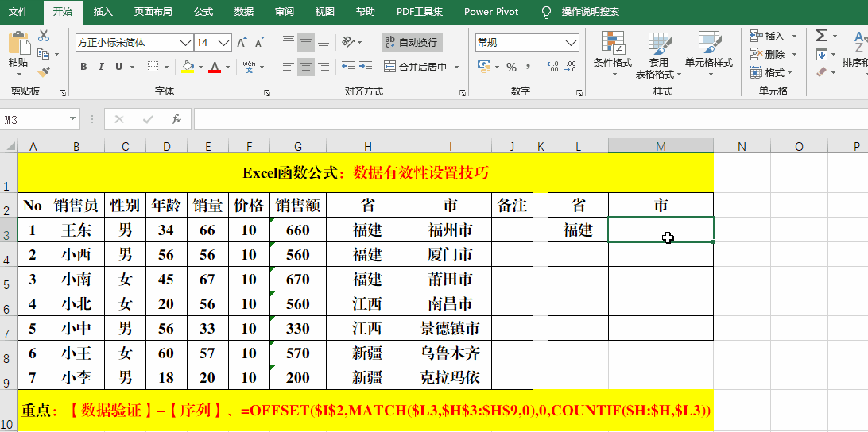Image resolution: width=868 pixels, height=432 pixels.
Task: Toggle 自动换行 wrap text
Action: [x=411, y=42]
